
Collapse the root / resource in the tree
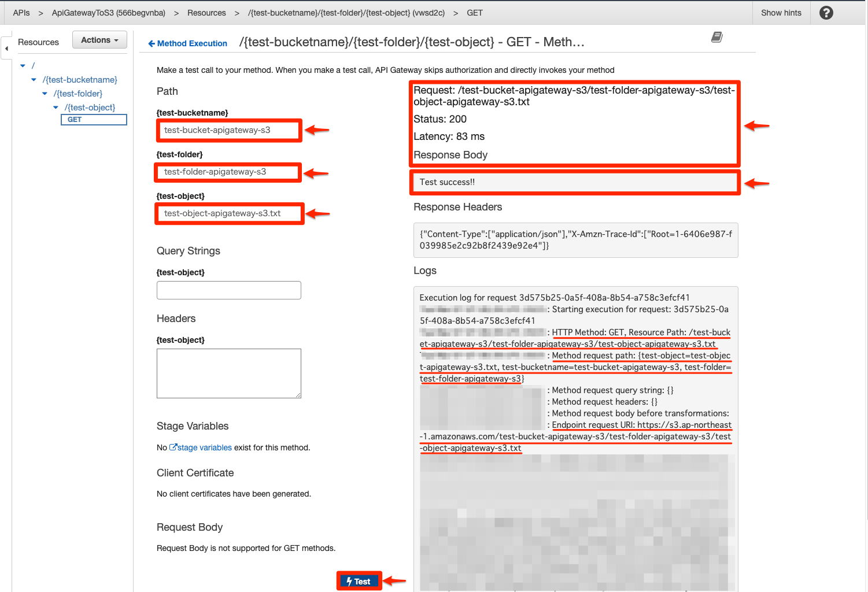pos(23,65)
